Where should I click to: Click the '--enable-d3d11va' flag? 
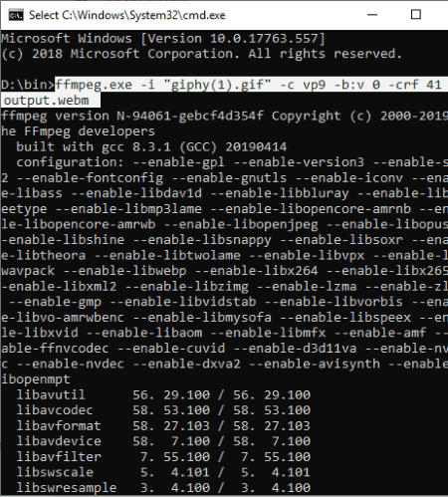tap(295, 349)
